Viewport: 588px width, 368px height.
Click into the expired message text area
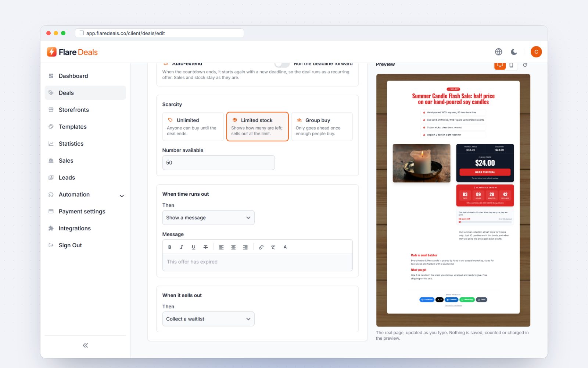(x=258, y=262)
